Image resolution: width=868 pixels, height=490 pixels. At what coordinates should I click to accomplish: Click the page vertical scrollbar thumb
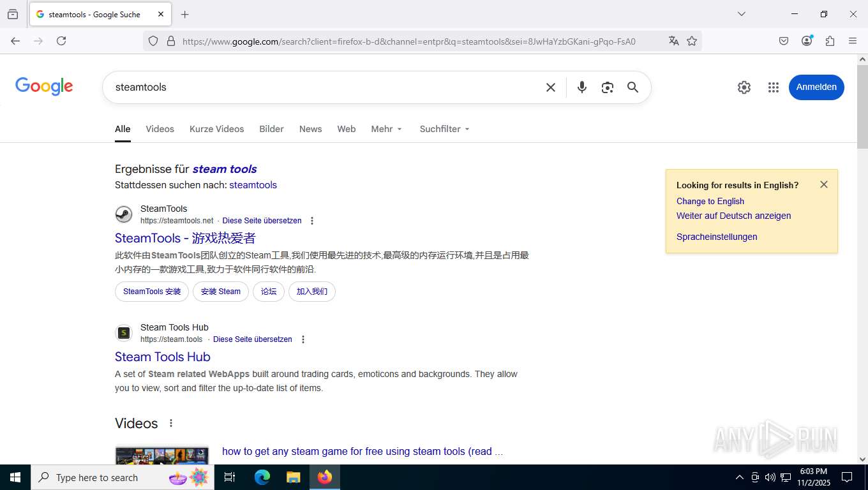click(862, 107)
